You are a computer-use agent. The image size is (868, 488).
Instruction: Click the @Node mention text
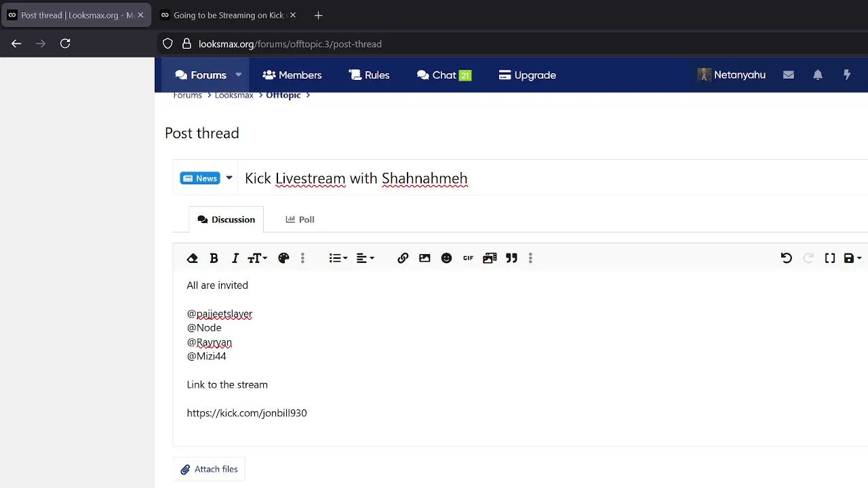click(x=204, y=327)
